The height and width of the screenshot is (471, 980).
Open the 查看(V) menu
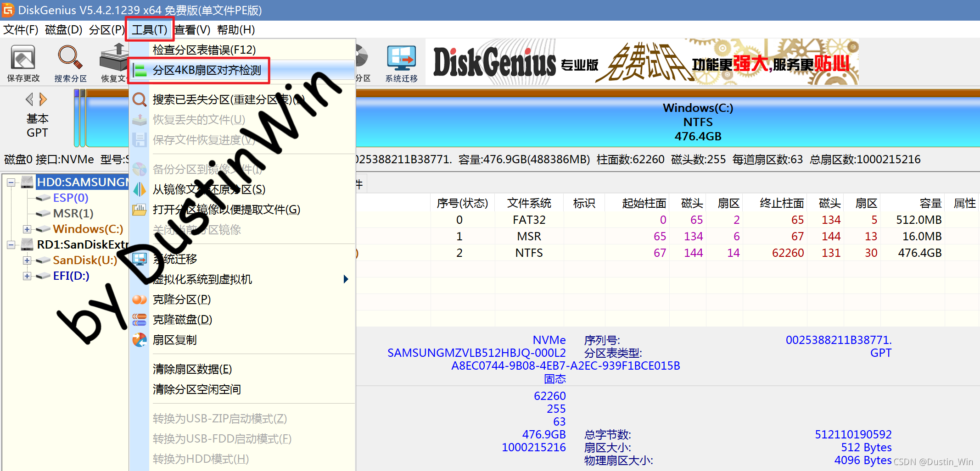(x=192, y=30)
